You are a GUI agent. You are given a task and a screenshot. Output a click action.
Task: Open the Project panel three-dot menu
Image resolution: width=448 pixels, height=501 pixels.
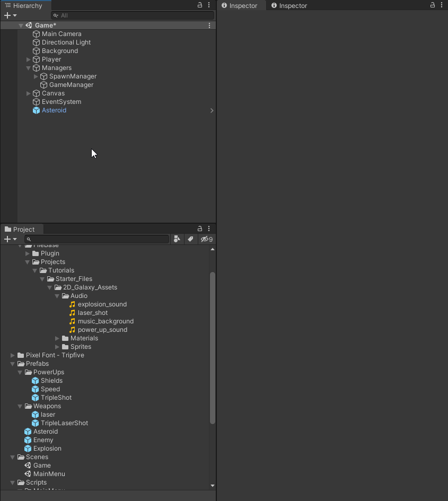click(209, 228)
